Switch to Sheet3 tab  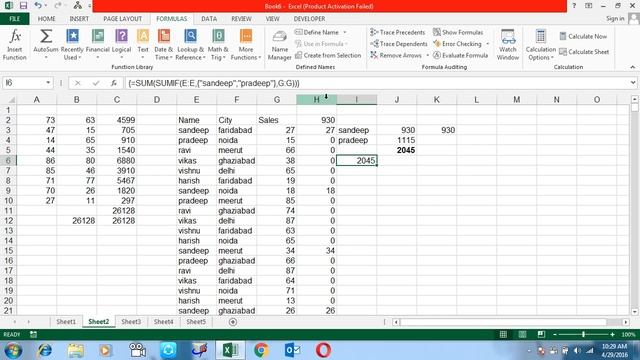[131, 322]
